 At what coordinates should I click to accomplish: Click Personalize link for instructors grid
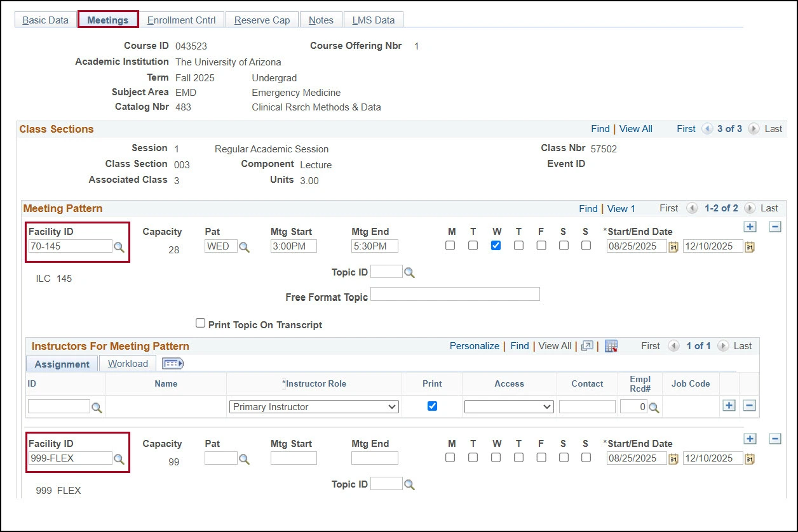(475, 346)
